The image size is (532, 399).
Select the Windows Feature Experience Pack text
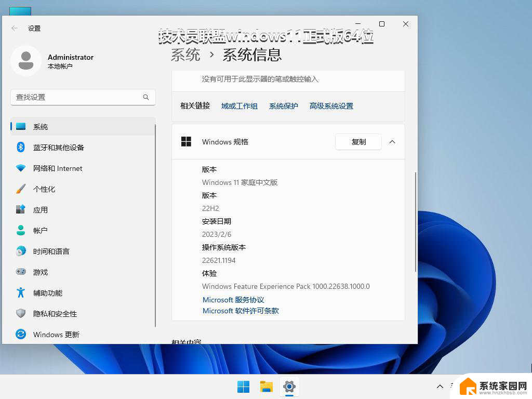pos(286,286)
